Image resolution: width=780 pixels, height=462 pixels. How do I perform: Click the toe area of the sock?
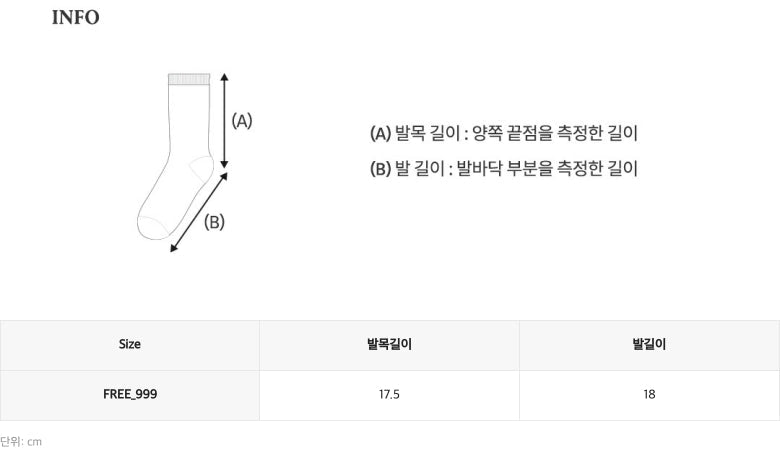point(153,224)
